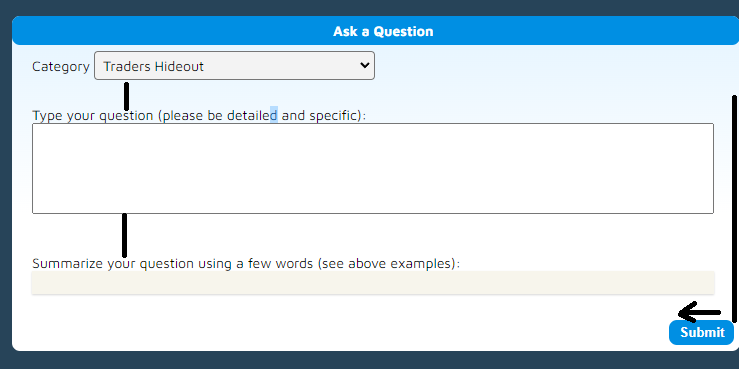Click the black vertical mark below question box
Screen dimensions: 739x386
point(124,235)
